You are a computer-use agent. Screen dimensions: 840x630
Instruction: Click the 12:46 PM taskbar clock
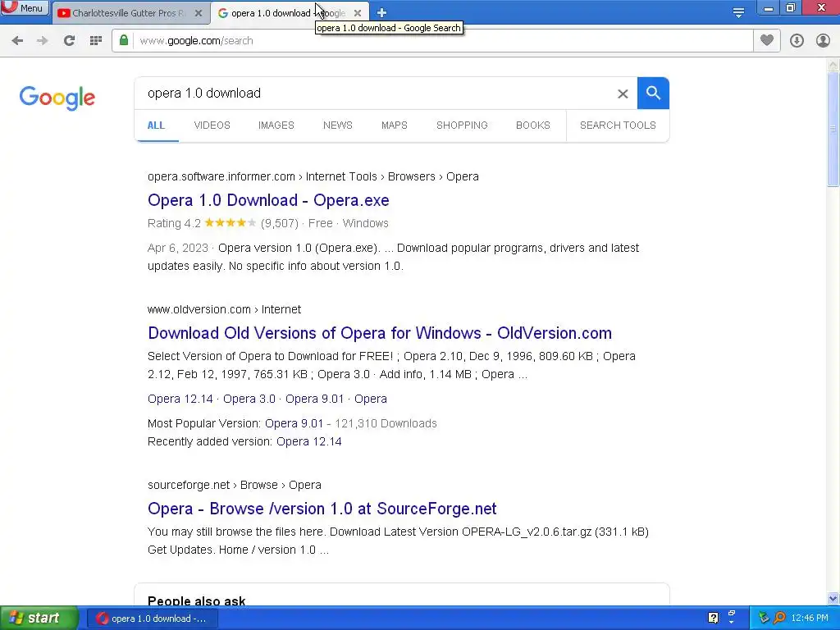click(x=810, y=619)
